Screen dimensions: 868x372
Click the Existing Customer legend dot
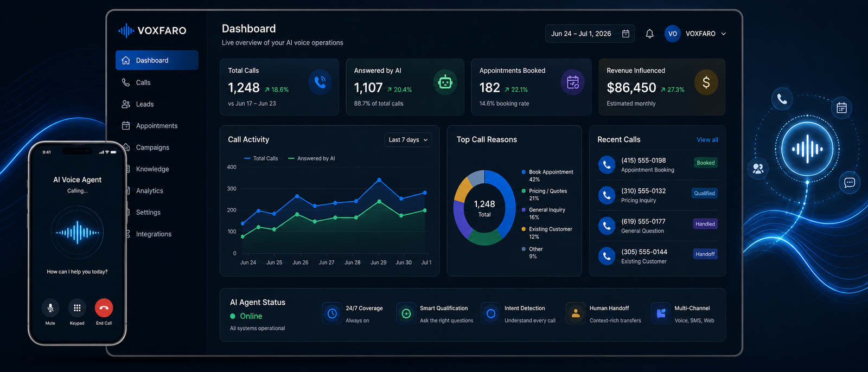(x=524, y=229)
